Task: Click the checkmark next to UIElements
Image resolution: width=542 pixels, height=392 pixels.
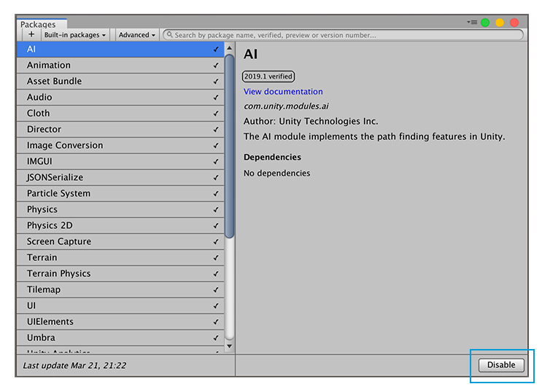Action: pos(216,322)
